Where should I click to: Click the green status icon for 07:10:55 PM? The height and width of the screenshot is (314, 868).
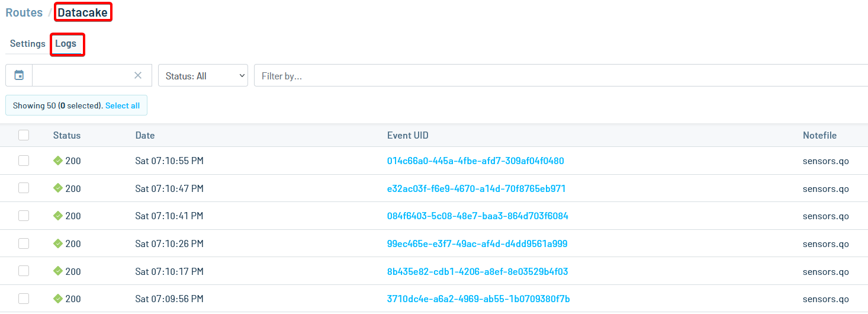(58, 161)
